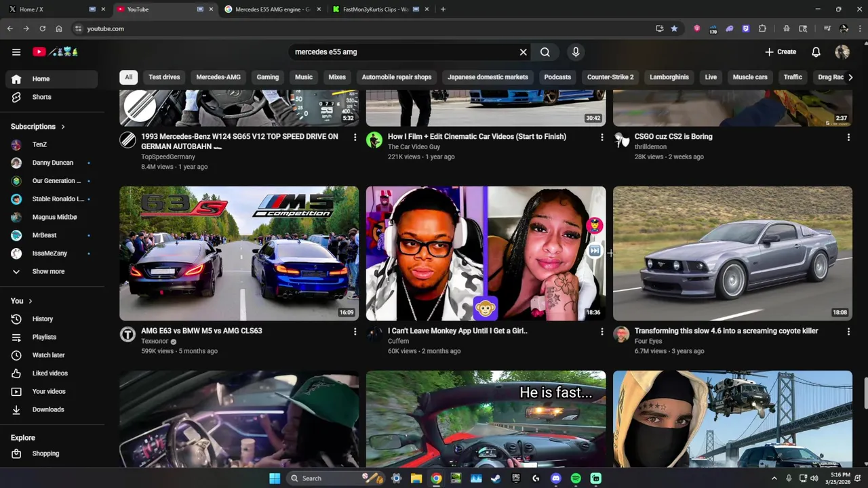The width and height of the screenshot is (868, 488).
Task: Go to Home in sidebar
Action: pos(52,79)
